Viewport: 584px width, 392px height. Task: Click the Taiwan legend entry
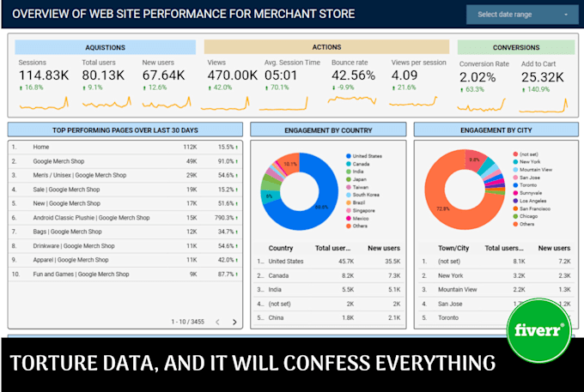(x=357, y=188)
